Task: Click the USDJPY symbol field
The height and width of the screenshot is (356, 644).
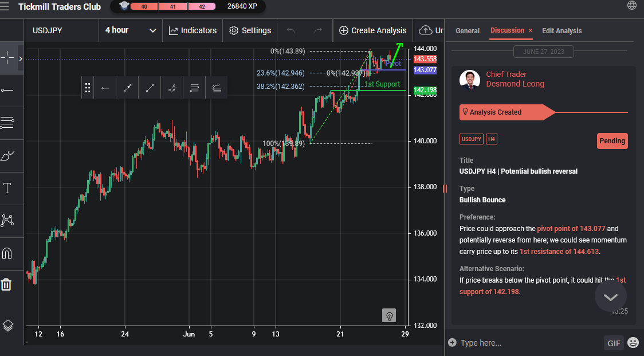Action: (x=62, y=30)
